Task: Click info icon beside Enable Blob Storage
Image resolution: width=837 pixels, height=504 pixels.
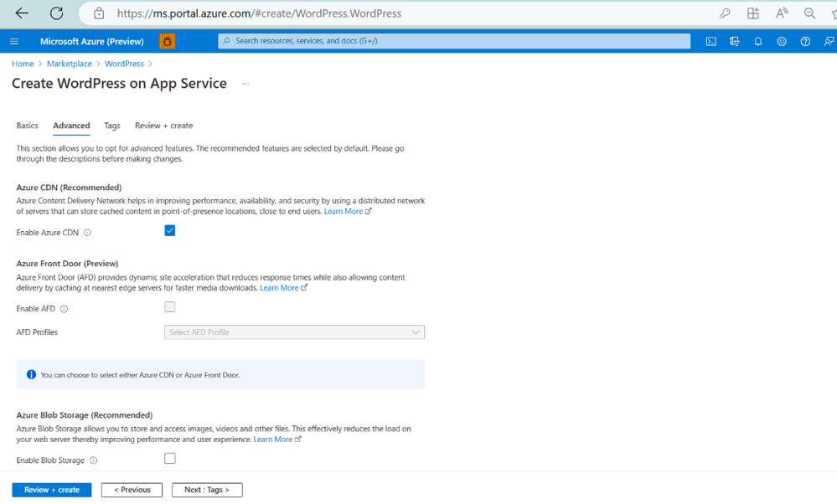Action: 93,460
